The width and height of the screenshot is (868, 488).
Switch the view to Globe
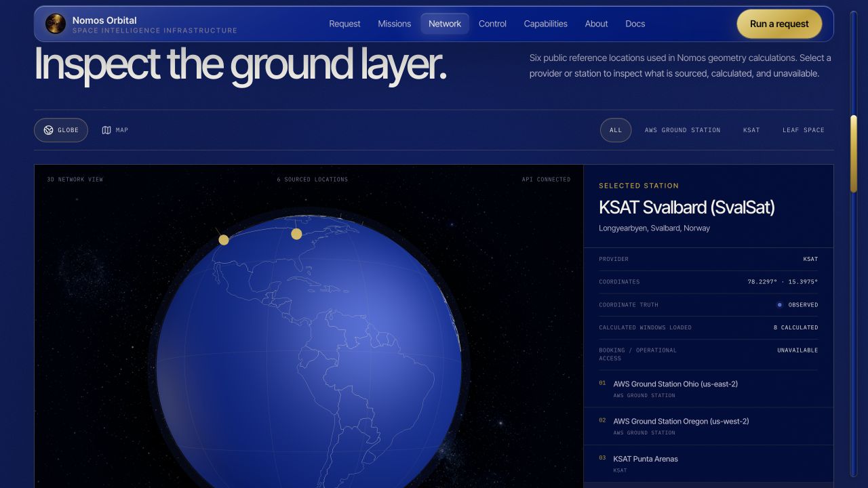(x=61, y=130)
